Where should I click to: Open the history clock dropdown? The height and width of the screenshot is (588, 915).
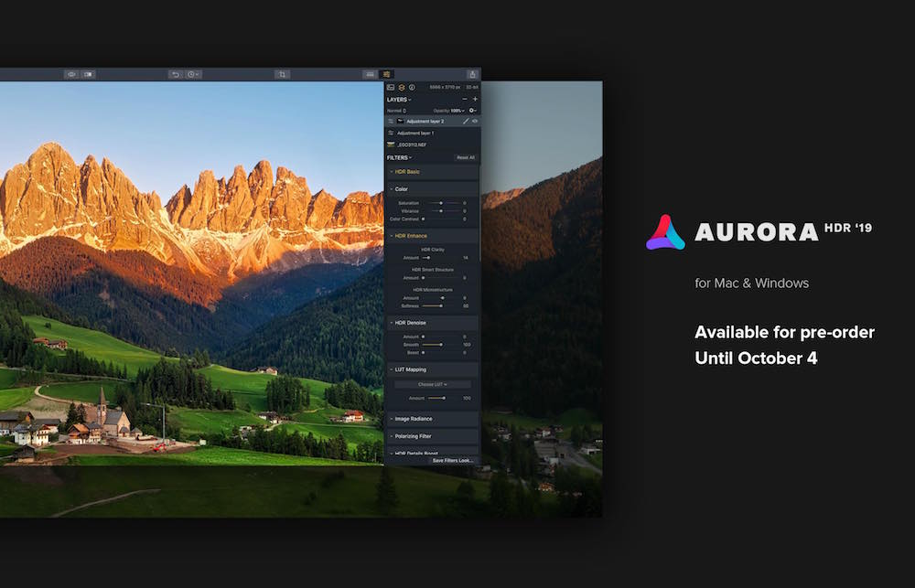193,74
